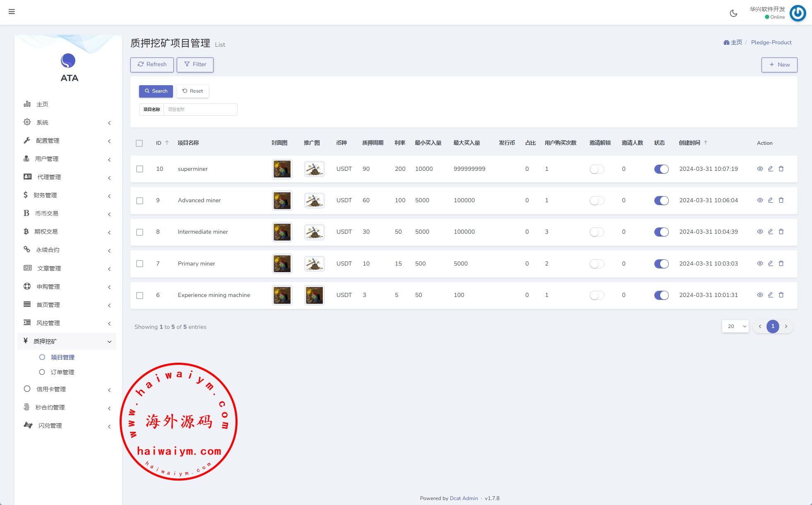Toggle dark mode moon icon
The height and width of the screenshot is (505, 812).
coord(733,13)
